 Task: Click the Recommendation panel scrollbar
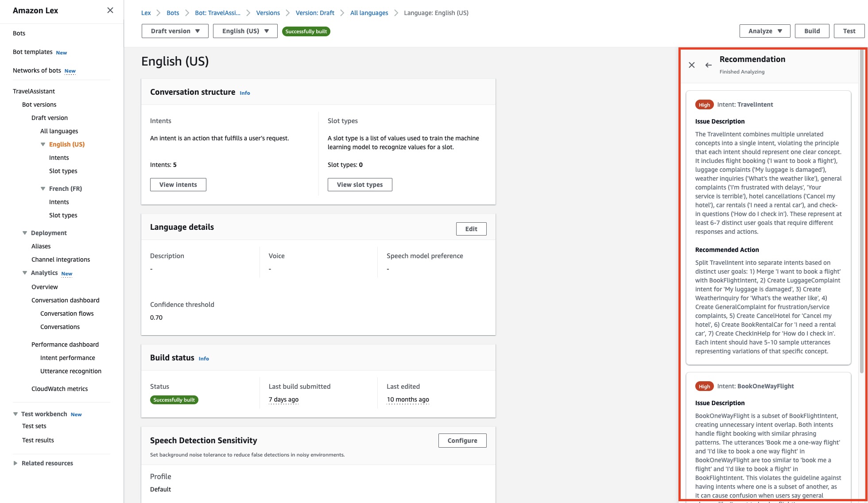pyautogui.click(x=861, y=213)
